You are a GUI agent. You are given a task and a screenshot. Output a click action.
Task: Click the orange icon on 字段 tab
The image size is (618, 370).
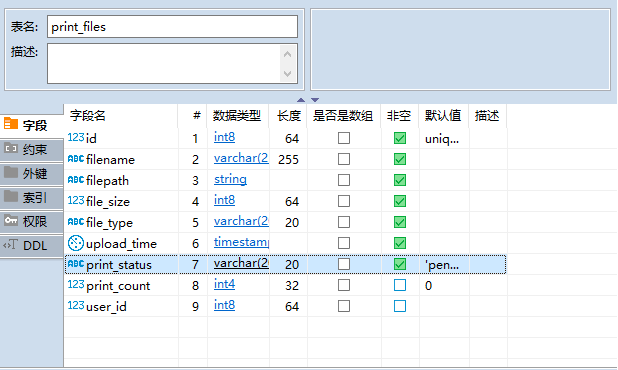11,124
